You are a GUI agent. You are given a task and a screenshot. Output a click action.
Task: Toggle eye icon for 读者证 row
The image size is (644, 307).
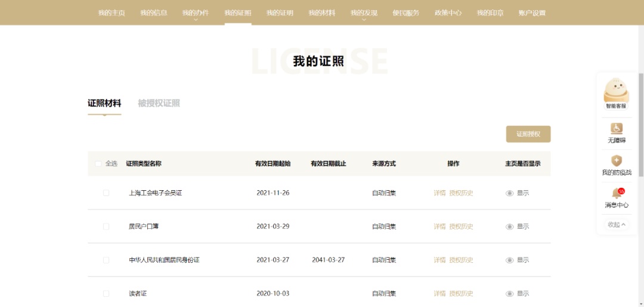coord(509,294)
